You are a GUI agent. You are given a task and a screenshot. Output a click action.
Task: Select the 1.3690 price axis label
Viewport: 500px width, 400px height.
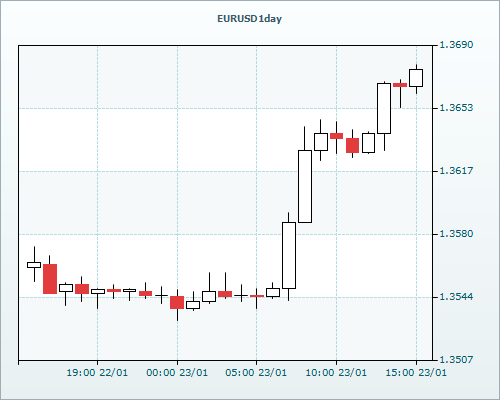(x=456, y=45)
